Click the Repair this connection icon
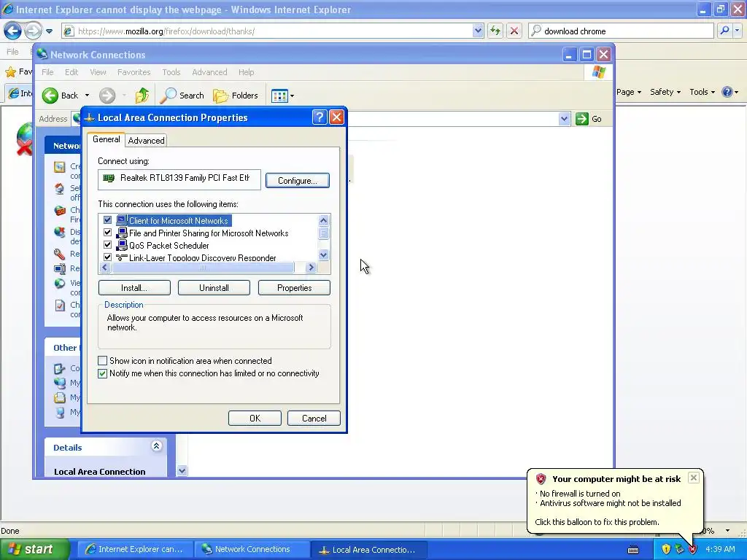 (x=60, y=254)
